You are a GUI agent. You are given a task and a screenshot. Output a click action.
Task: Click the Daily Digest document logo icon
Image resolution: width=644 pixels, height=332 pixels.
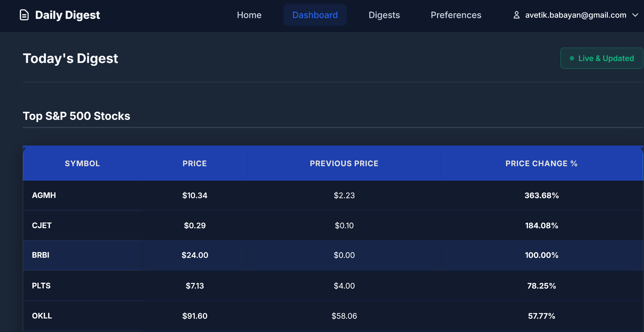pos(24,15)
